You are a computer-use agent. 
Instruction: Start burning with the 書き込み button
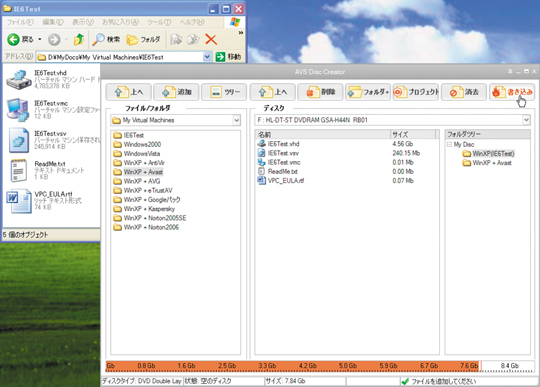click(512, 92)
